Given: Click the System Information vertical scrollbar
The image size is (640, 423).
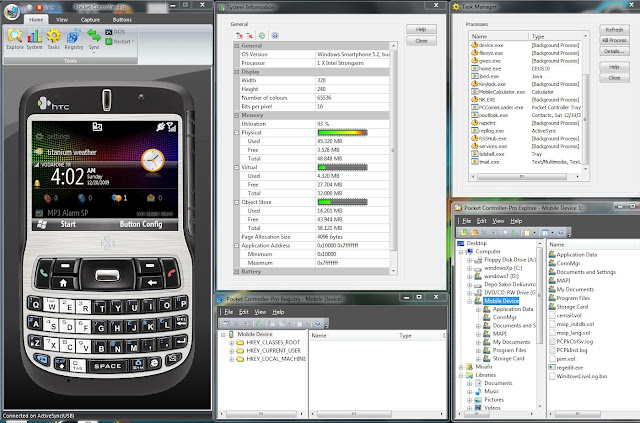Looking at the screenshot, I should (393, 158).
